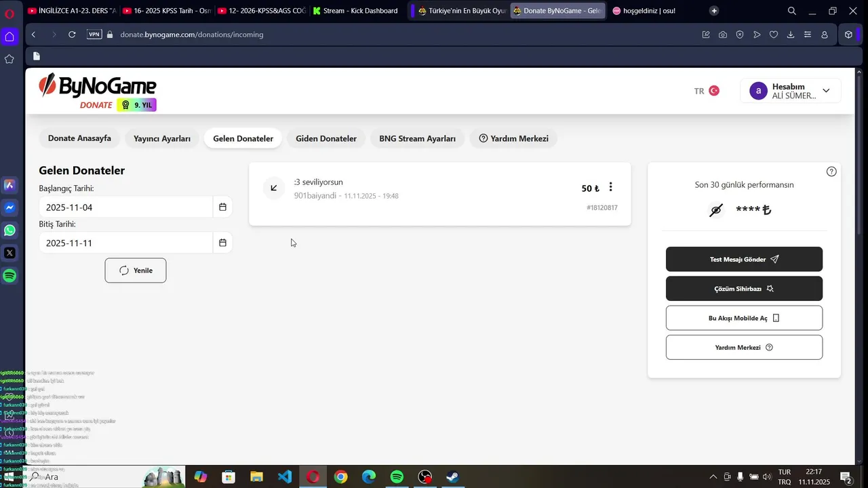868x488 pixels.
Task: Click the incoming arrow icon on 901baiyandi donation
Action: tap(274, 188)
